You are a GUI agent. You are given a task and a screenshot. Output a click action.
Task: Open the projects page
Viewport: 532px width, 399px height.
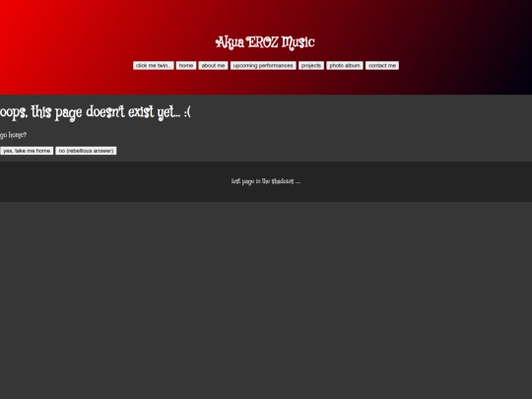[311, 65]
